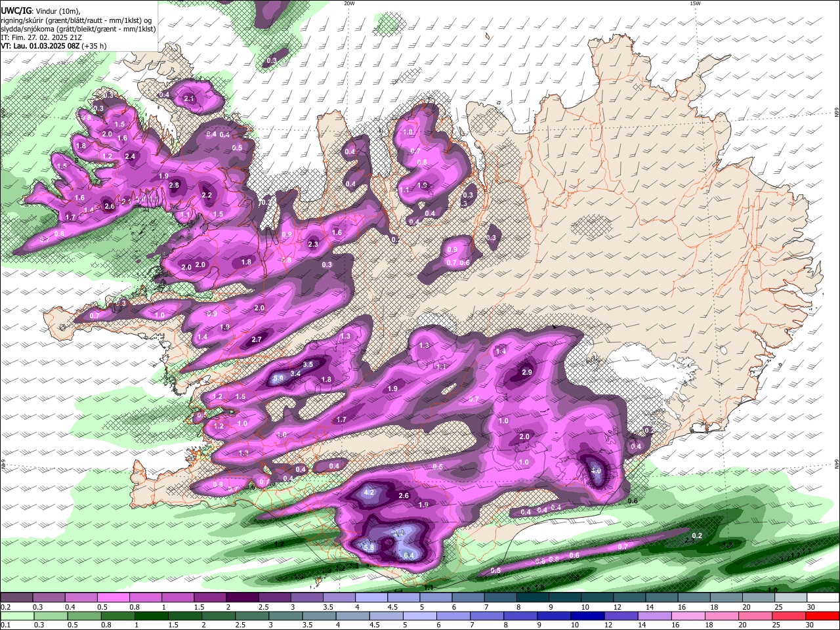Click the 20W longitude label
The height and width of the screenshot is (630, 840).
pos(349,3)
